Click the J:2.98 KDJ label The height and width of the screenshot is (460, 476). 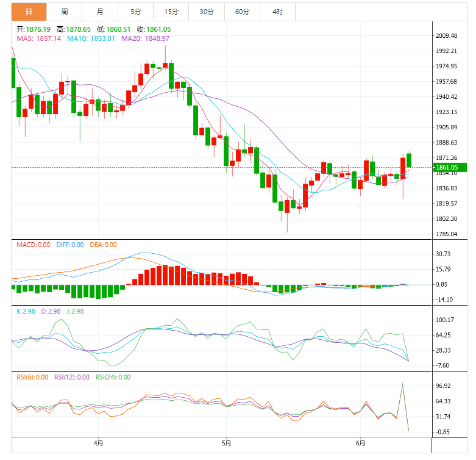(76, 311)
